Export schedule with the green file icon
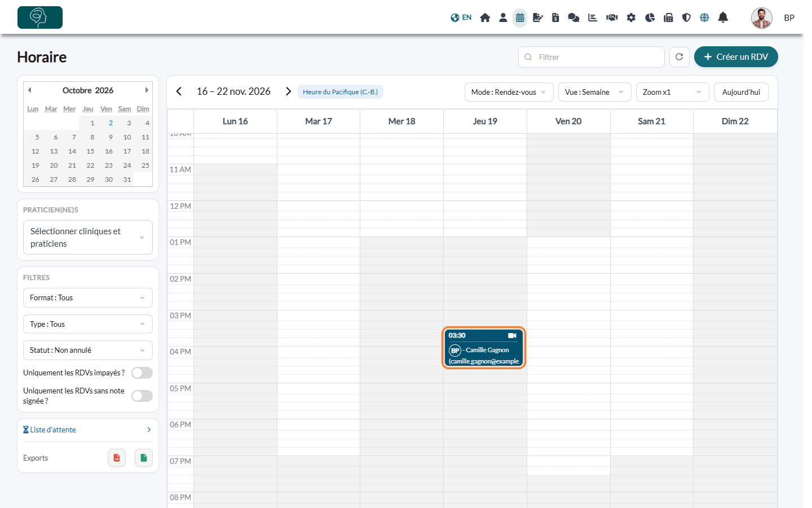812x508 pixels. click(x=144, y=458)
